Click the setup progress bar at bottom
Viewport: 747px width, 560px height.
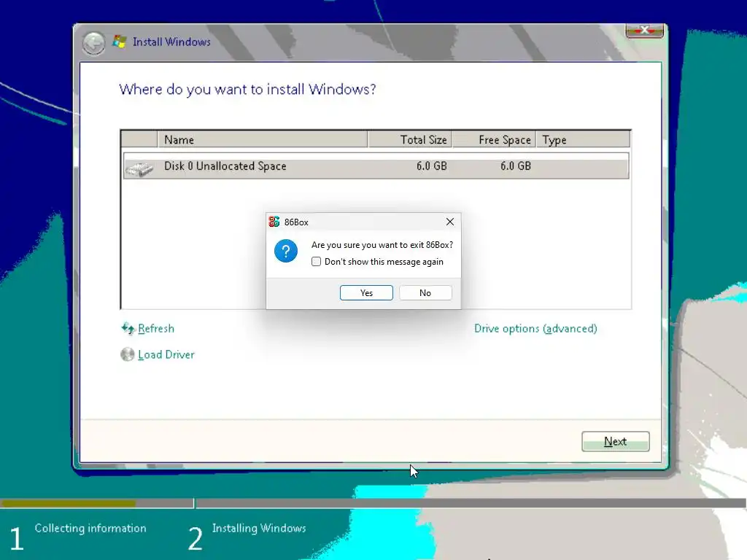(373, 503)
